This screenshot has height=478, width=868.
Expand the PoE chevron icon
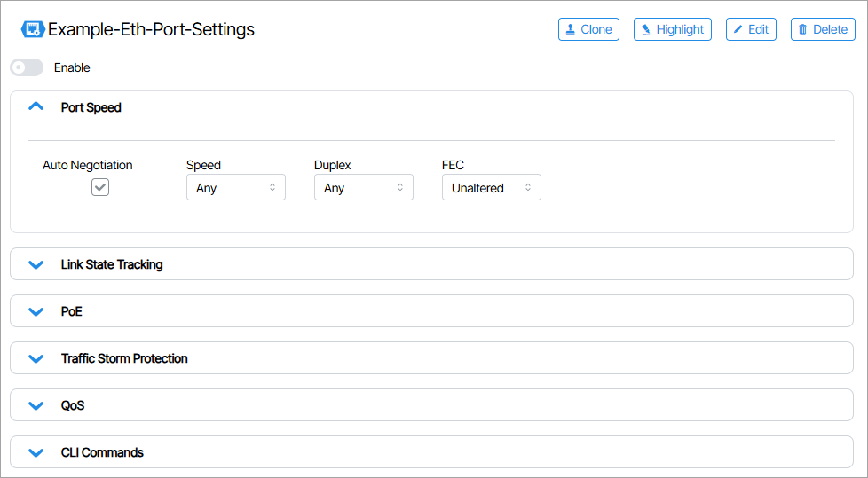pyautogui.click(x=36, y=311)
